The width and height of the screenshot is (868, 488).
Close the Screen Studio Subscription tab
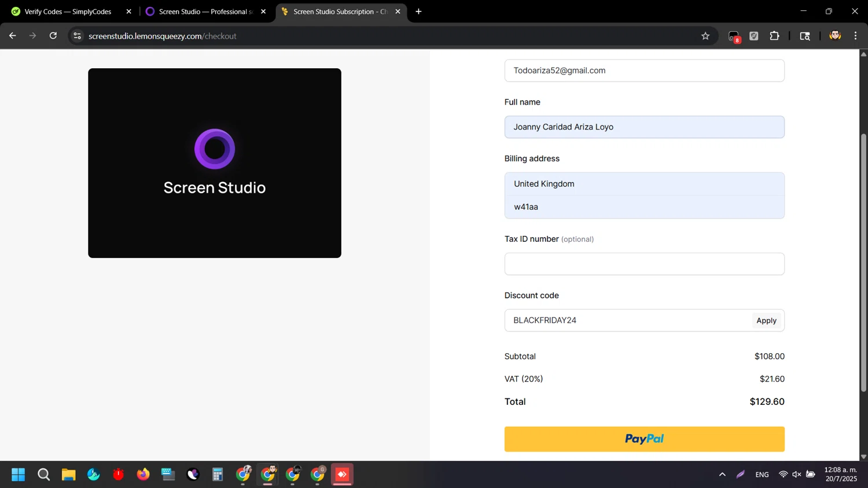398,12
